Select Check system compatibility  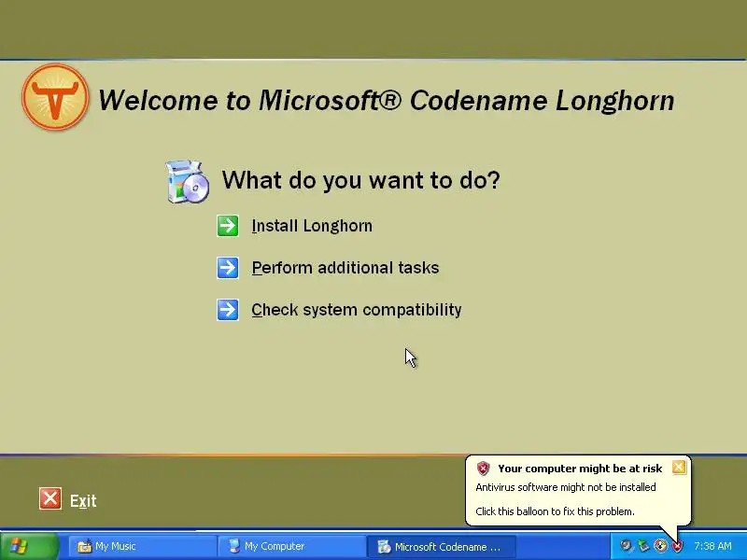(357, 310)
